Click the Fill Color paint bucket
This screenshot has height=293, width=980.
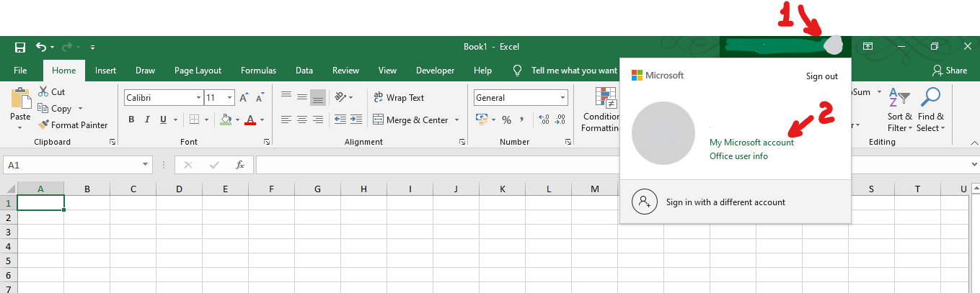click(x=226, y=120)
